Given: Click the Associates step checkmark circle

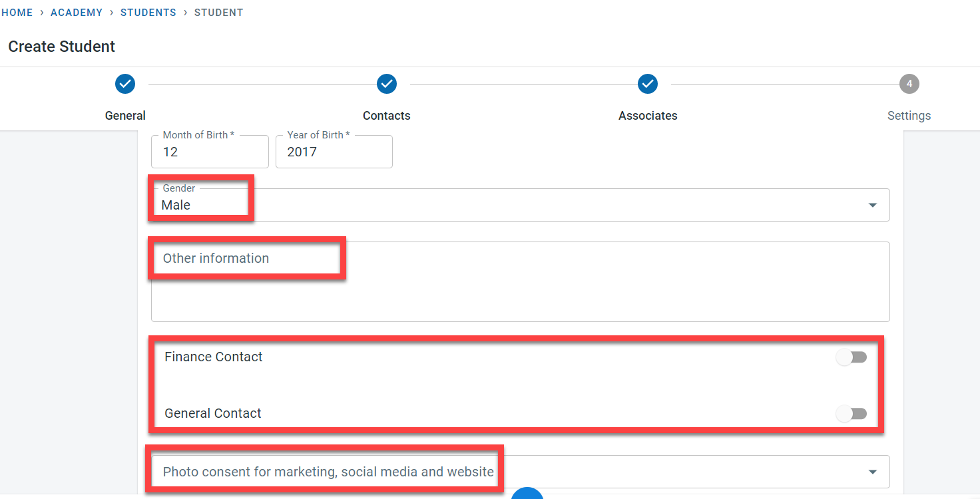Looking at the screenshot, I should coord(648,84).
